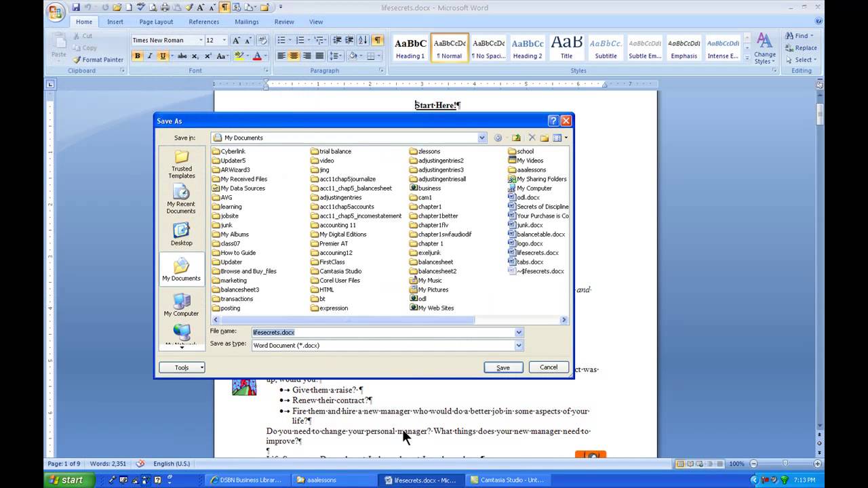Image resolution: width=868 pixels, height=488 pixels.
Task: Open the View ribbon tab
Action: (x=316, y=22)
